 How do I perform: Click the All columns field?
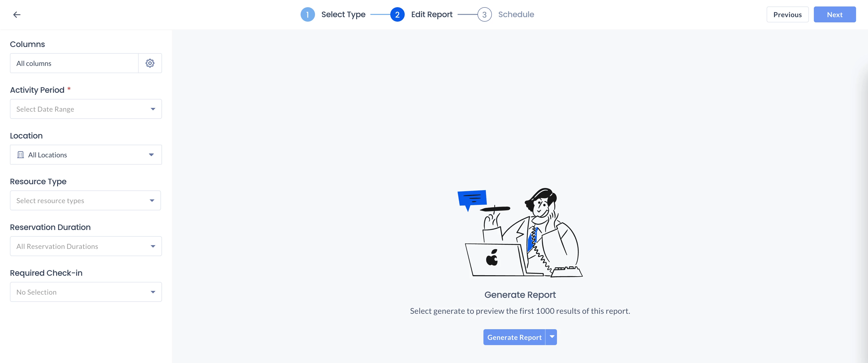74,63
